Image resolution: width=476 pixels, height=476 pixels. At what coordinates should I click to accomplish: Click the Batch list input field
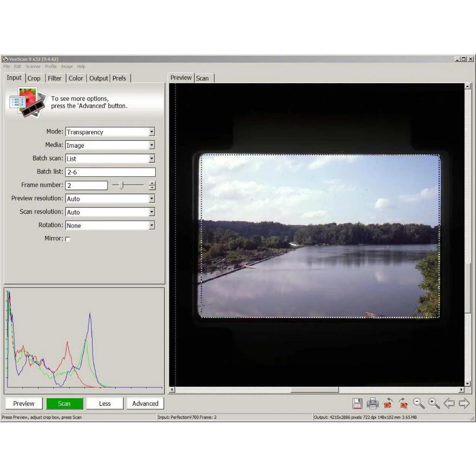click(x=111, y=172)
